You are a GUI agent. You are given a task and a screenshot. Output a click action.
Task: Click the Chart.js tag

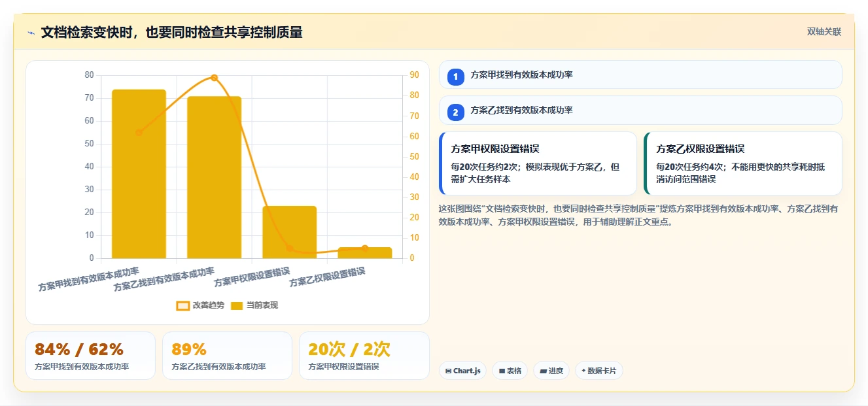pos(462,371)
